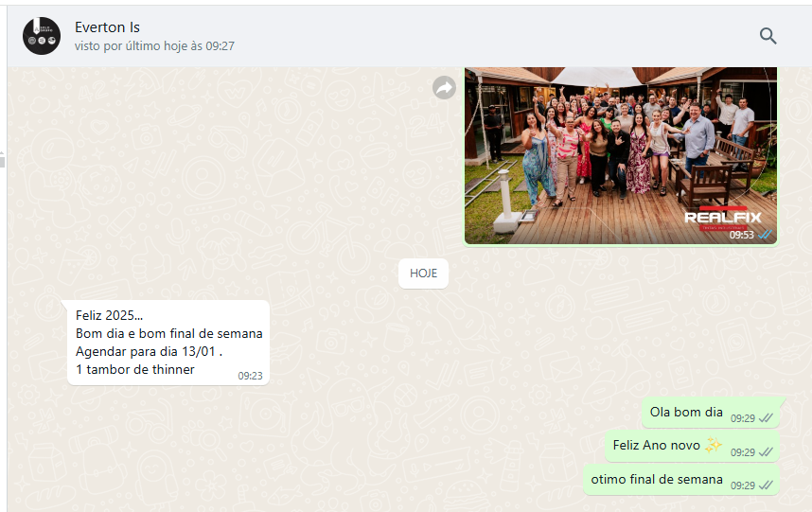812x512 pixels.
Task: Click the 09:23 timestamp on received message
Action: [x=250, y=376]
